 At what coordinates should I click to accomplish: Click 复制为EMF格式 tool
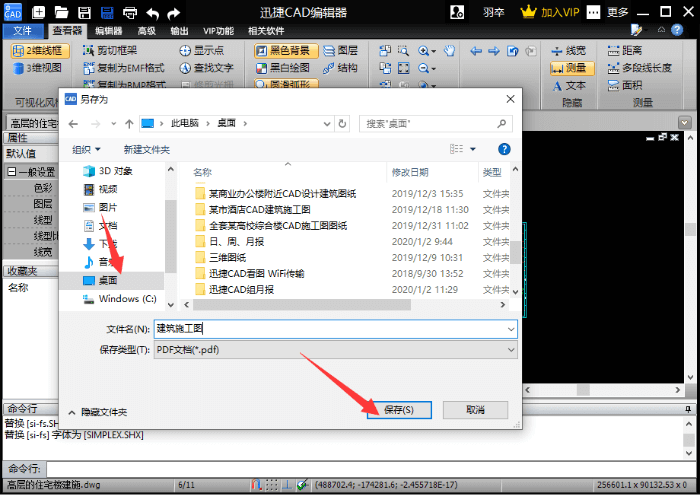124,68
